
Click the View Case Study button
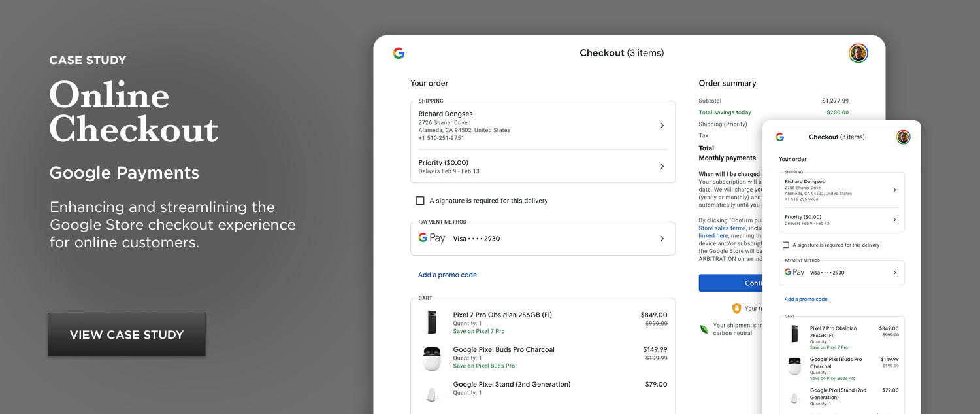(127, 334)
